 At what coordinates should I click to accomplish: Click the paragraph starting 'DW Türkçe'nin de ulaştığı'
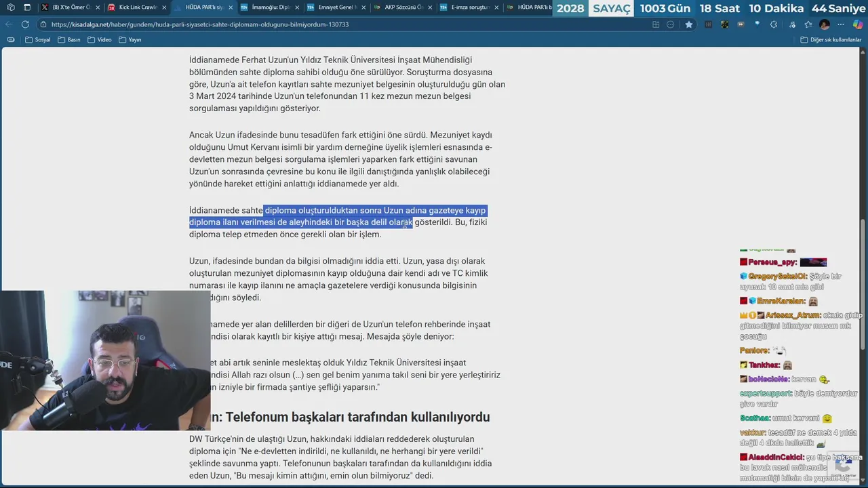341,457
